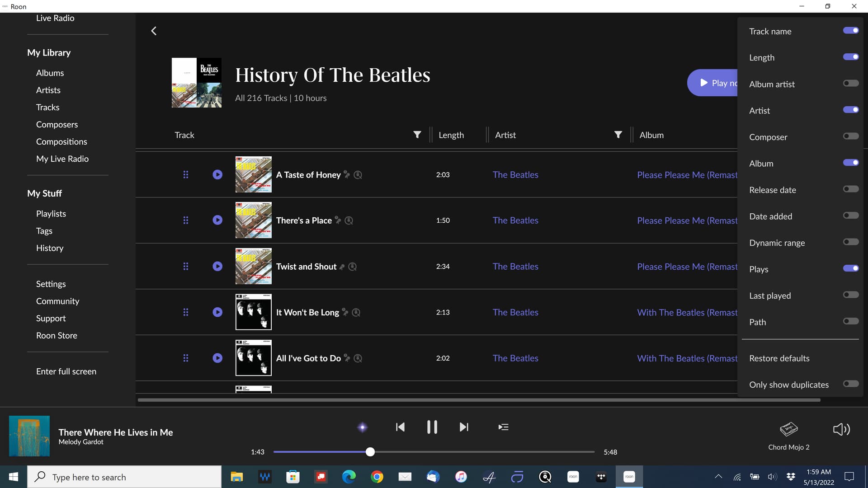868x488 pixels.
Task: Click the playback seek slider handle
Action: 370,451
